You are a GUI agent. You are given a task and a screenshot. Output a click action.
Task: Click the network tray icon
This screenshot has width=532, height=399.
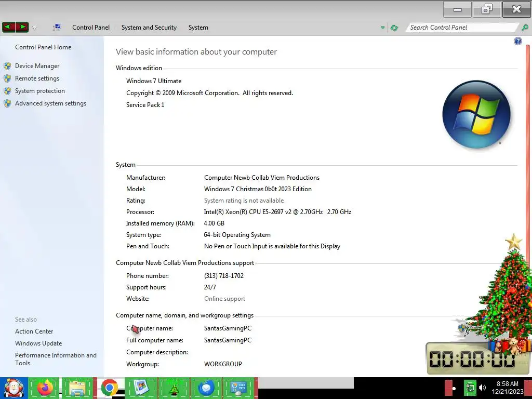pyautogui.click(x=470, y=388)
